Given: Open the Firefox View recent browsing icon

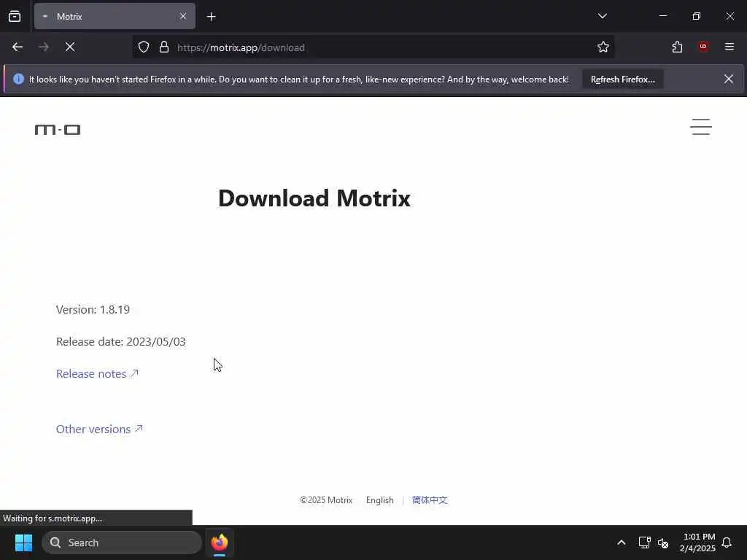Looking at the screenshot, I should point(15,16).
